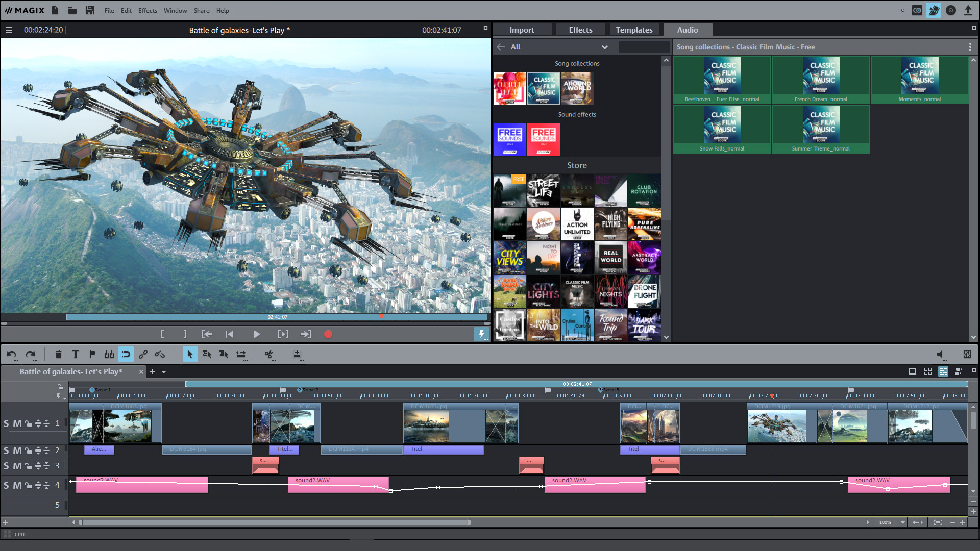Screen dimensions: 980x551
Task: Select the standard mouse pointer tool
Action: click(x=190, y=354)
